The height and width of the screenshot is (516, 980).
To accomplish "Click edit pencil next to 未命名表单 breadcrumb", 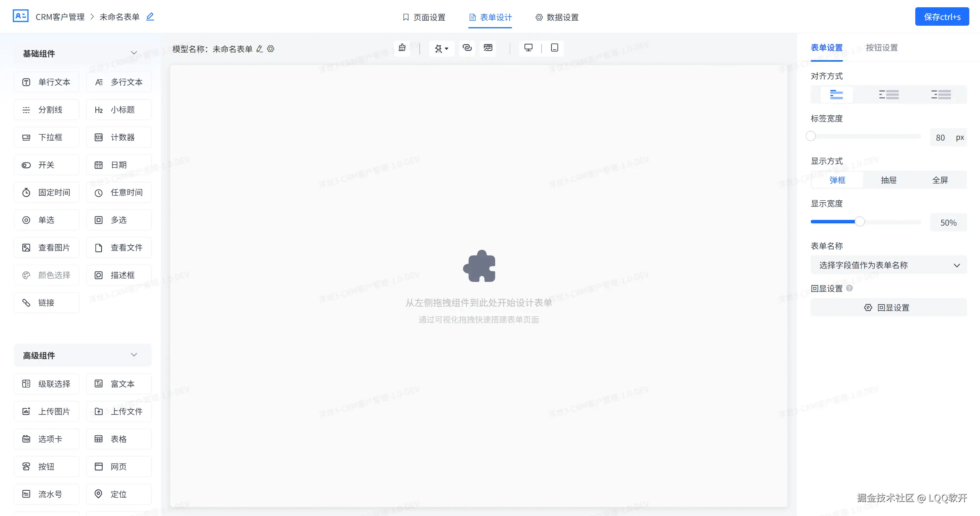I will 150,17.
